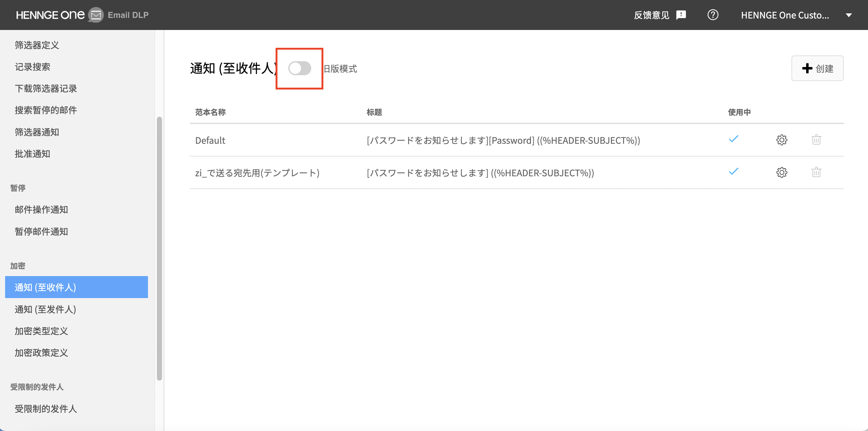868x431 pixels.
Task: Click the plus icon on 创建 button
Action: pyautogui.click(x=807, y=68)
